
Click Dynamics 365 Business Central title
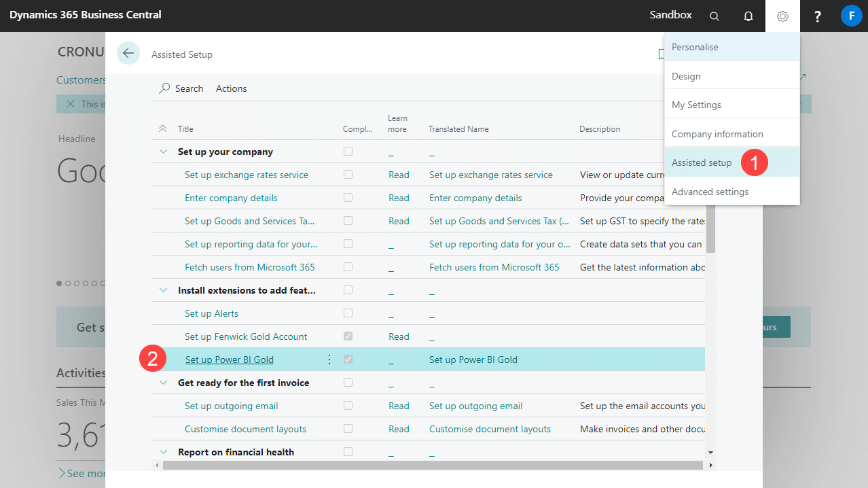[86, 15]
